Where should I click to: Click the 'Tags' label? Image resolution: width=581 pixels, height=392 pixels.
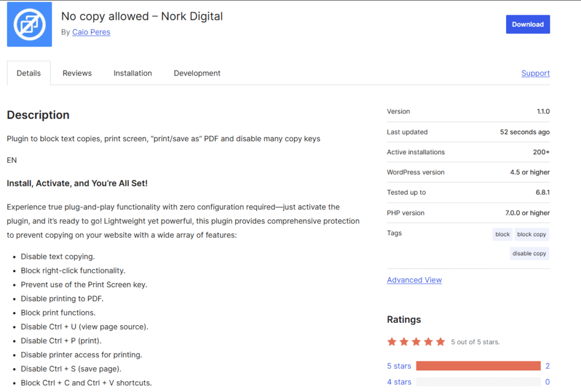click(x=394, y=233)
